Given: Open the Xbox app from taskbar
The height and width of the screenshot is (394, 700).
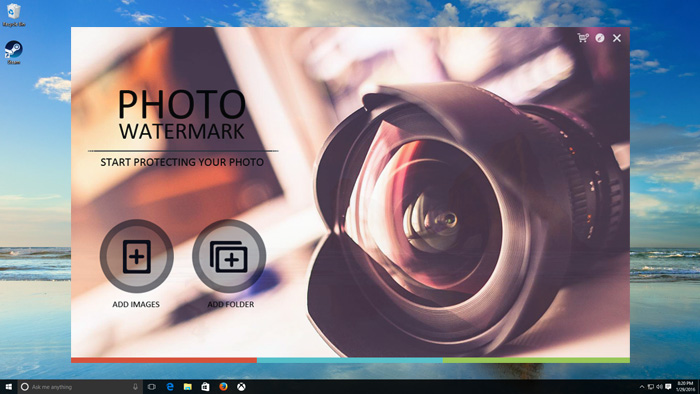Looking at the screenshot, I should [241, 387].
